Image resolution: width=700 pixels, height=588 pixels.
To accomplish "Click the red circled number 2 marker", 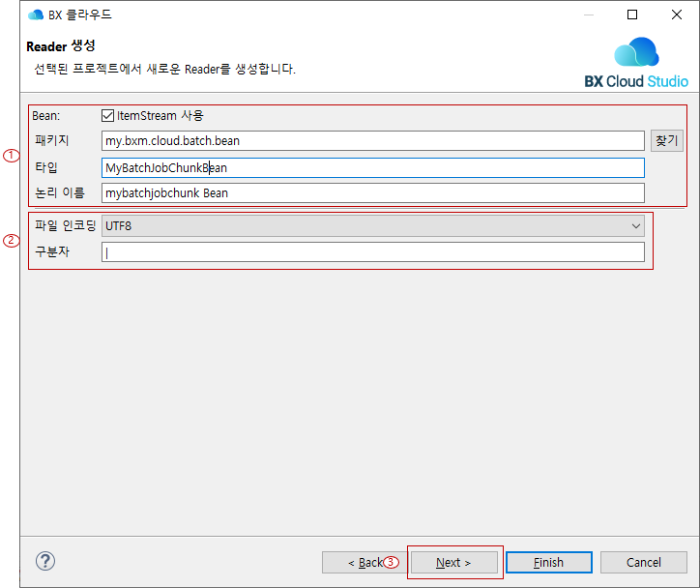I will 13,241.
